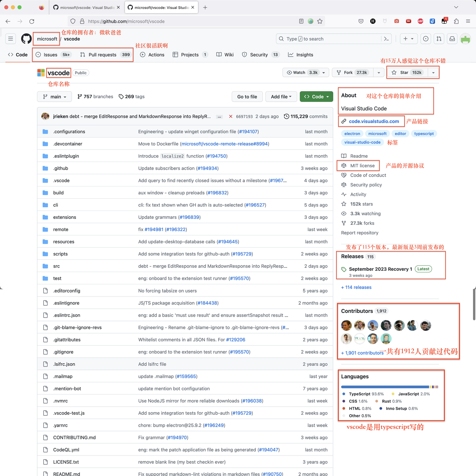Viewport: 476px width, 476px height.
Task: Open the create new plus dropdown
Action: coord(409,39)
